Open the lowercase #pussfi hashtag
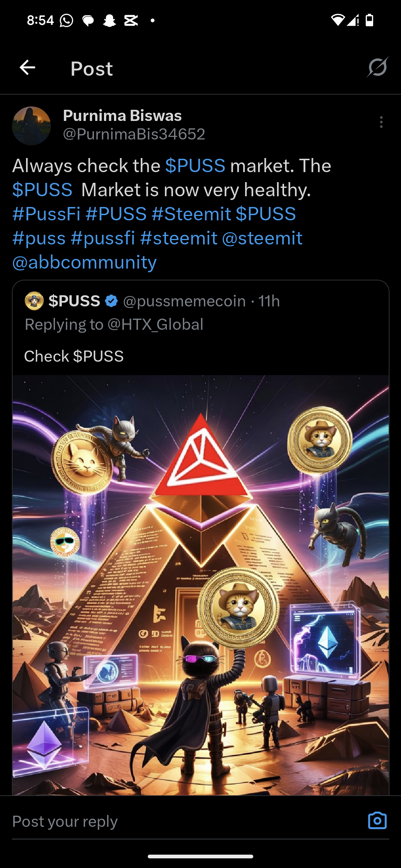This screenshot has height=868, width=401. (x=103, y=238)
